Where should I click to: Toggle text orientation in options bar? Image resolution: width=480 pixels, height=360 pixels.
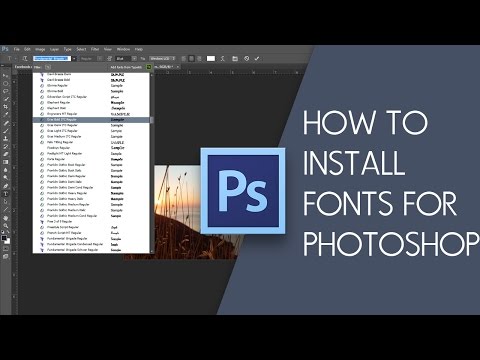tap(25, 59)
